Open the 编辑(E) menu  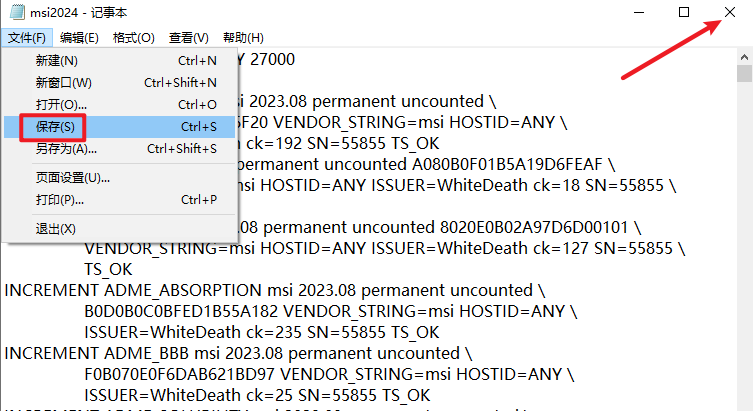pos(79,38)
